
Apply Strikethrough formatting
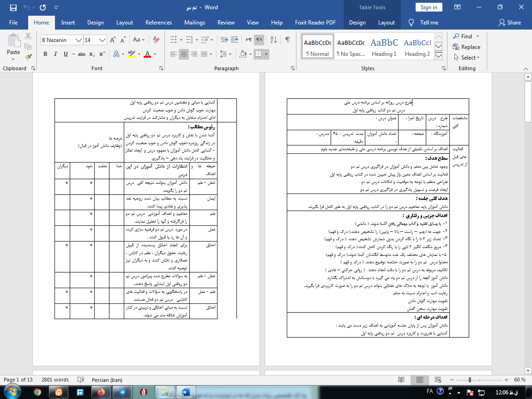(x=82, y=54)
